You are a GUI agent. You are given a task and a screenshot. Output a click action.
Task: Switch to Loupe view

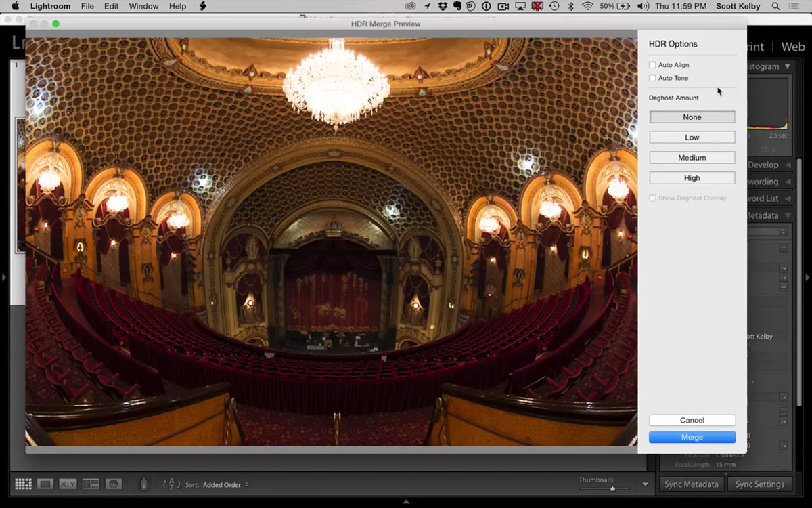pos(45,484)
